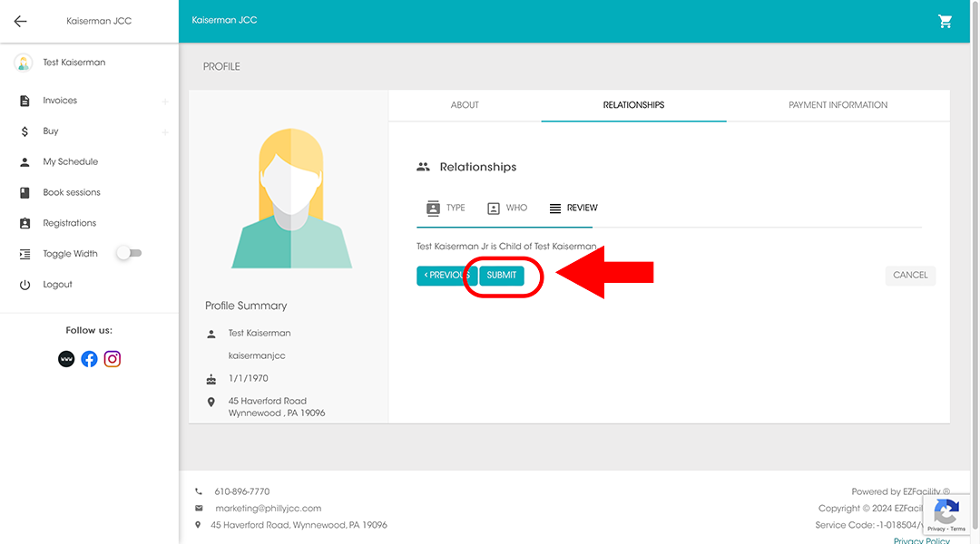980x544 pixels.
Task: Click the Previous button
Action: pyautogui.click(x=446, y=276)
